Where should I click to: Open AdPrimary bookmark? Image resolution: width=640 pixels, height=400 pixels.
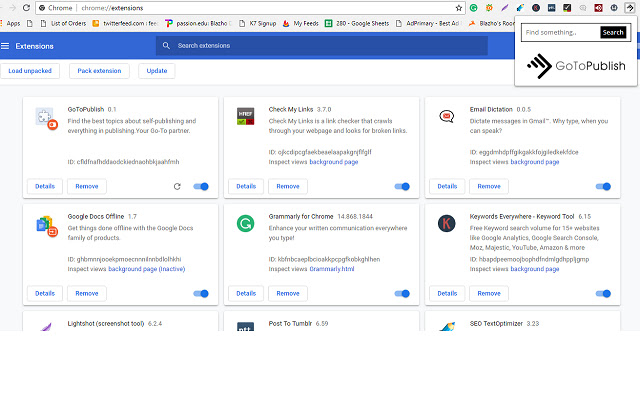coord(429,24)
